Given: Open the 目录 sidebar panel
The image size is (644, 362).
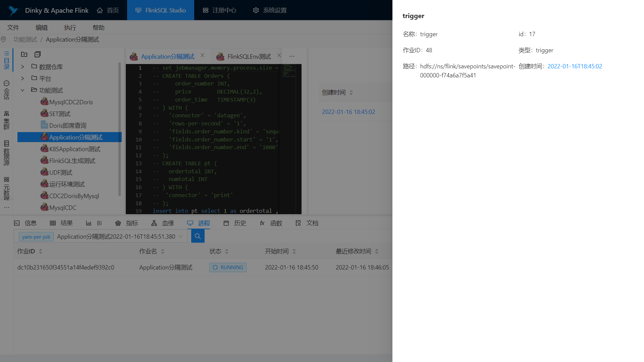Looking at the screenshot, I should pyautogui.click(x=6, y=60).
